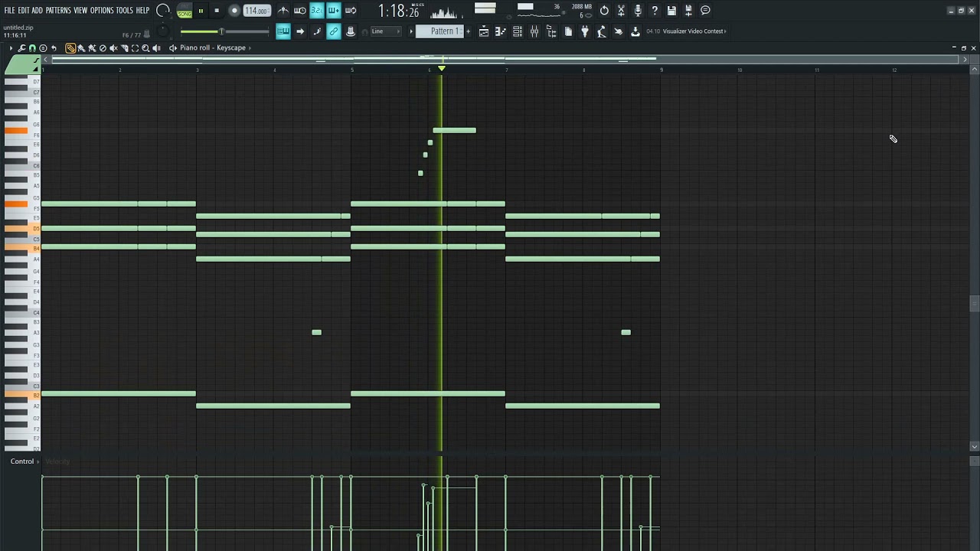Click the microphone one-click recording icon
This screenshot has width=980, height=551.
pos(638,11)
